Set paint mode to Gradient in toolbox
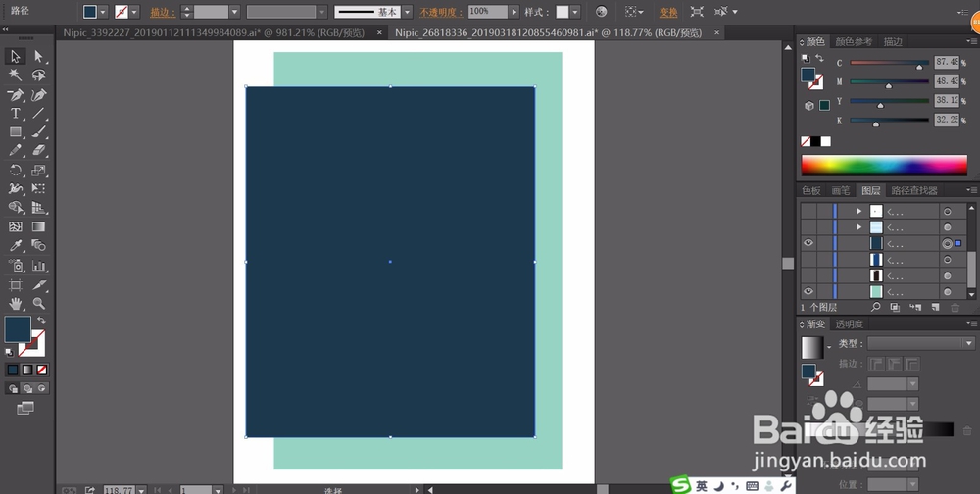The image size is (980, 494). 27,370
